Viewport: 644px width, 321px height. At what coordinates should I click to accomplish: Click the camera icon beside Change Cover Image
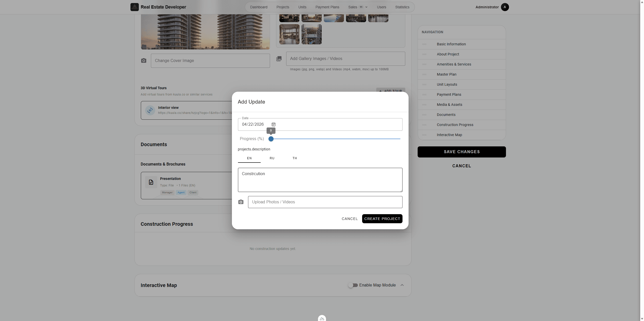tap(144, 61)
